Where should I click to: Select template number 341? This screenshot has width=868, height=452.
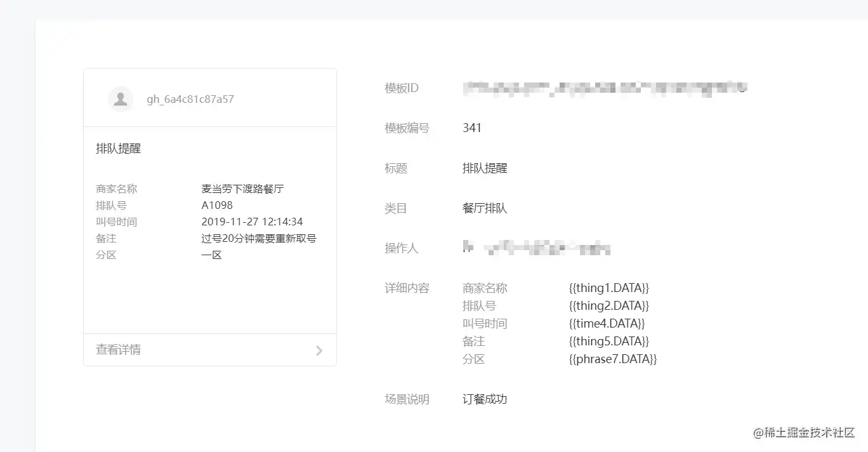pos(472,128)
